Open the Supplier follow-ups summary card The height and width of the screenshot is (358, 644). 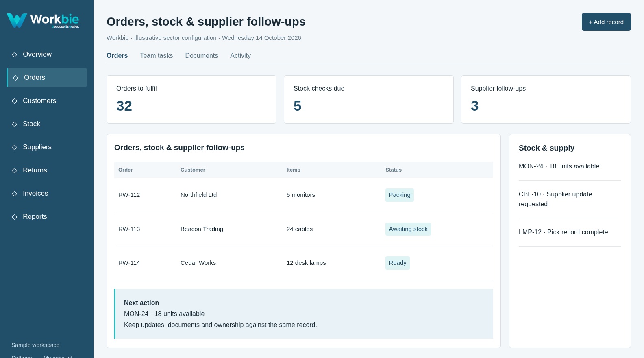pyautogui.click(x=546, y=99)
